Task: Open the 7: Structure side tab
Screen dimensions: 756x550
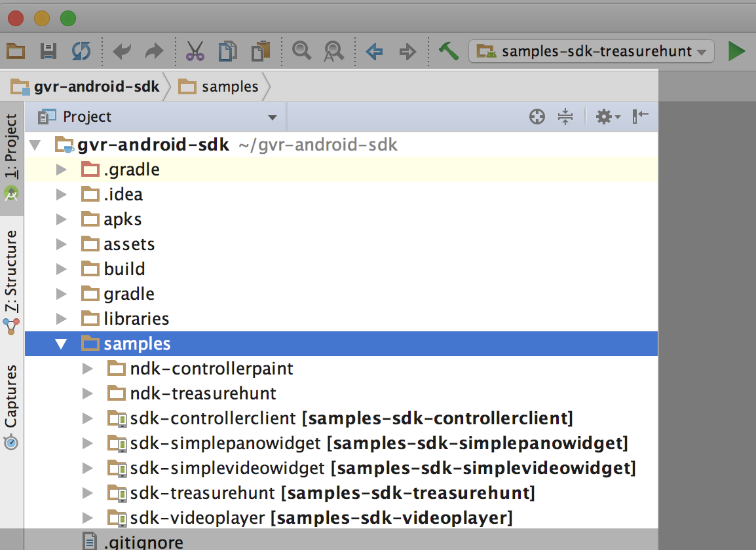Action: 11,282
